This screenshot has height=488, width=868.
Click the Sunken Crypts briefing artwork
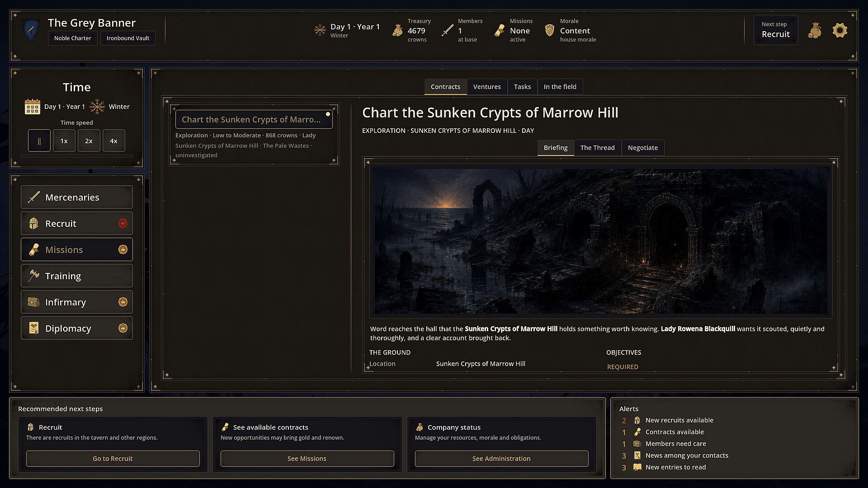pos(601,241)
